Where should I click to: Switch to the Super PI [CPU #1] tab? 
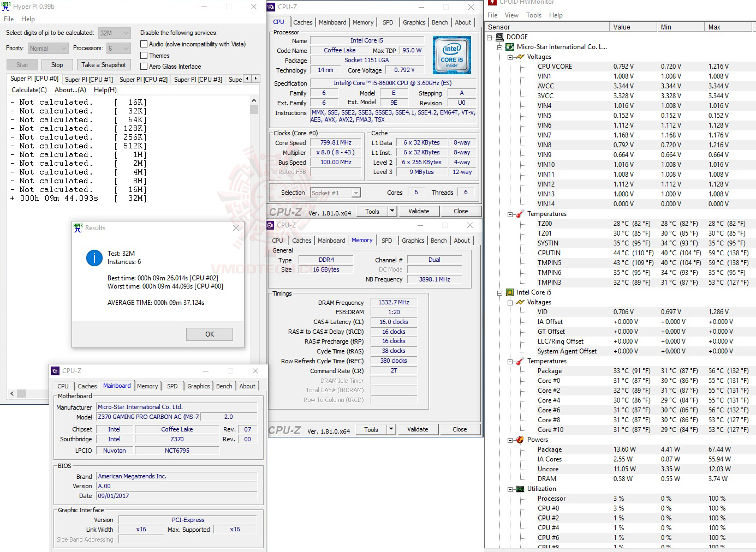[89, 80]
